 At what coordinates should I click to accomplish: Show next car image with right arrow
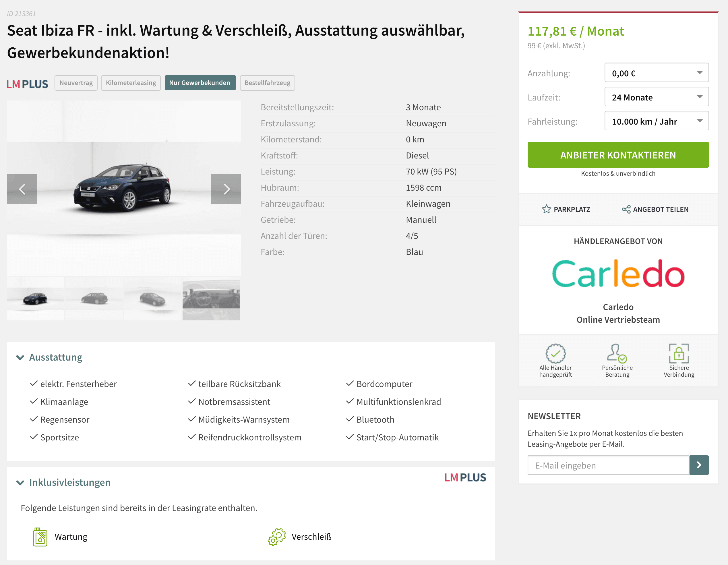(226, 189)
